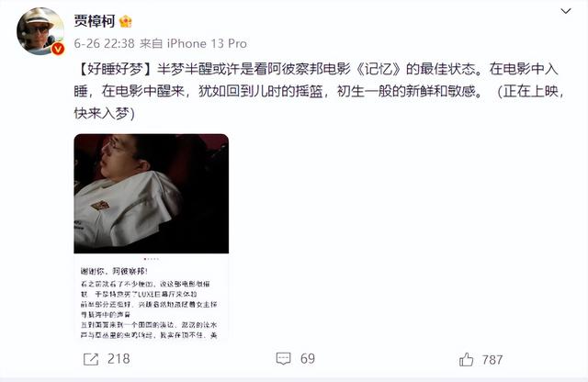Click the 谢谢你，阿彼察邦 heading in image

point(114,271)
